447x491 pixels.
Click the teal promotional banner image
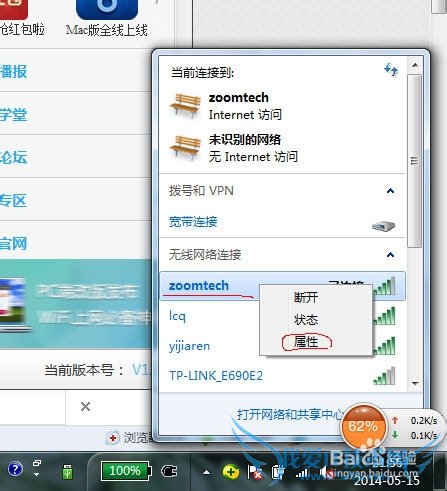pos(76,304)
